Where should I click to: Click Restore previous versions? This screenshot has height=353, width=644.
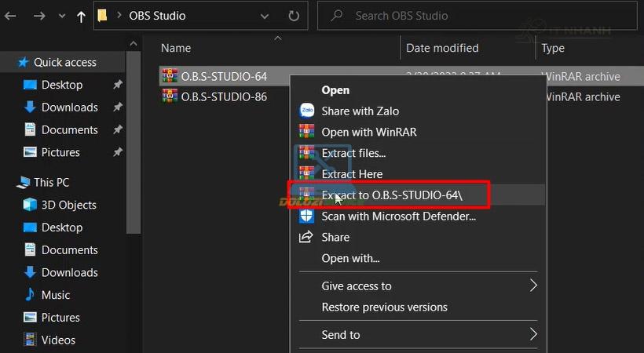pos(384,307)
